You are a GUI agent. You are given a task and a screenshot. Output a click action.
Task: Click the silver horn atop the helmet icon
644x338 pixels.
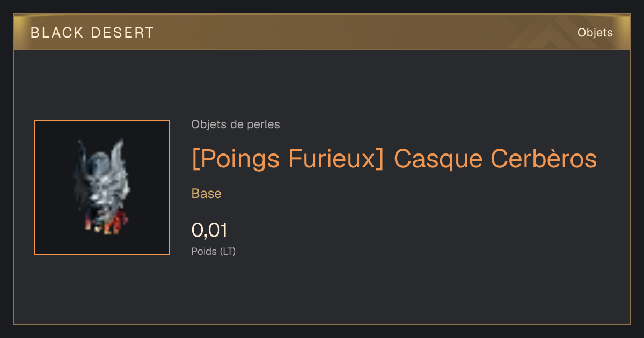pyautogui.click(x=117, y=151)
